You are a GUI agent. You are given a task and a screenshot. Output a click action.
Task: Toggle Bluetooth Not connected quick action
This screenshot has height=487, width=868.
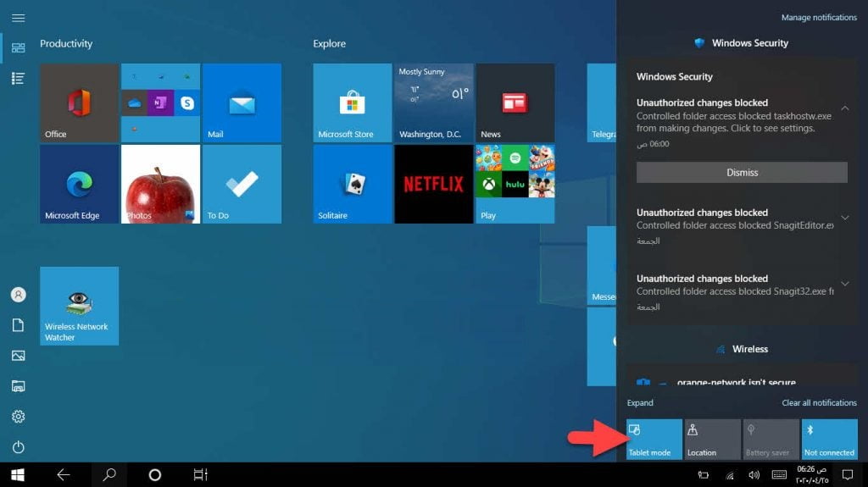point(829,440)
